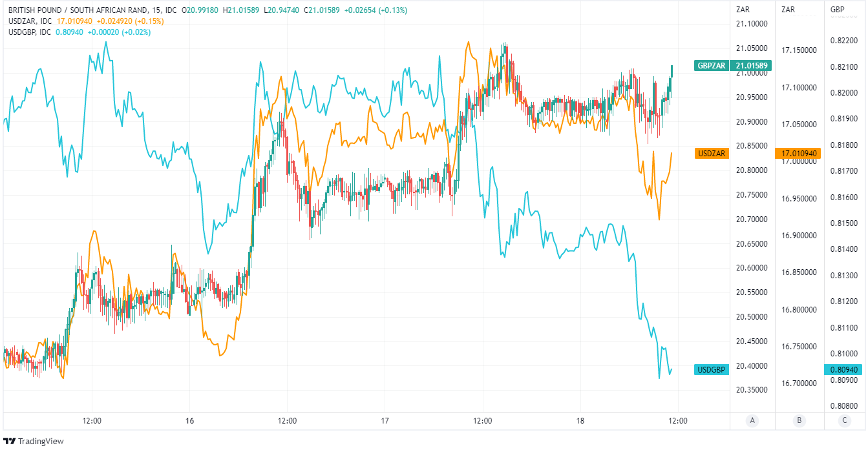Open the GBP currency scale header
Viewport: 868px width, 450px height.
coord(837,9)
